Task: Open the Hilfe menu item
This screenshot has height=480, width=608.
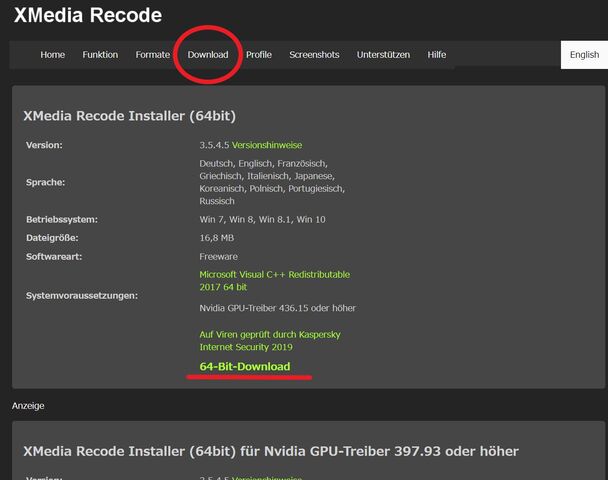Action: point(437,55)
